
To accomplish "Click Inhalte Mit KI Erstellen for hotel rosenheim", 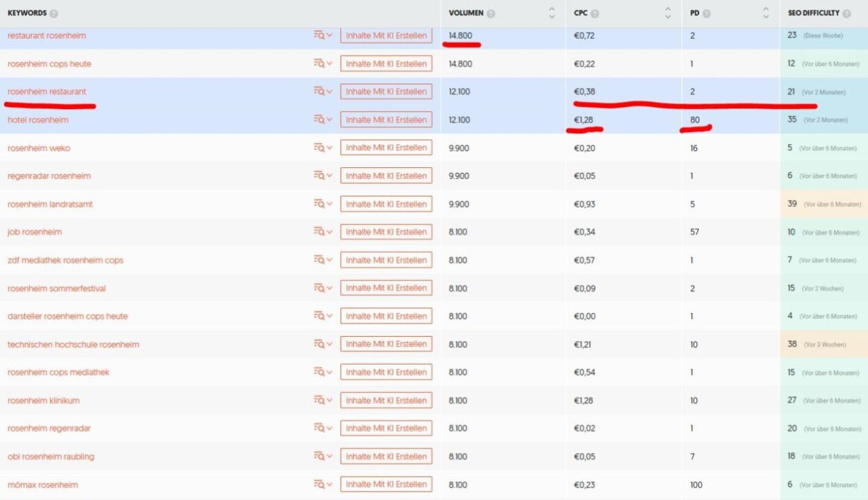I will click(x=386, y=120).
